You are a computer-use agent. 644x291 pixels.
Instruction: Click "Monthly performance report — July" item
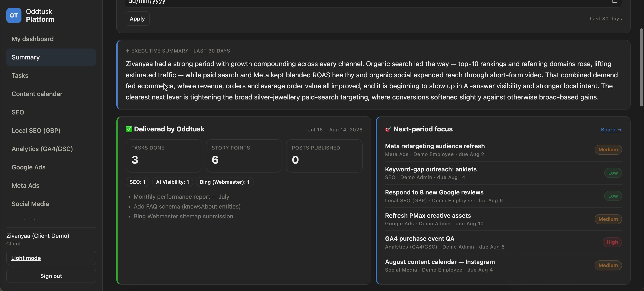tap(182, 197)
